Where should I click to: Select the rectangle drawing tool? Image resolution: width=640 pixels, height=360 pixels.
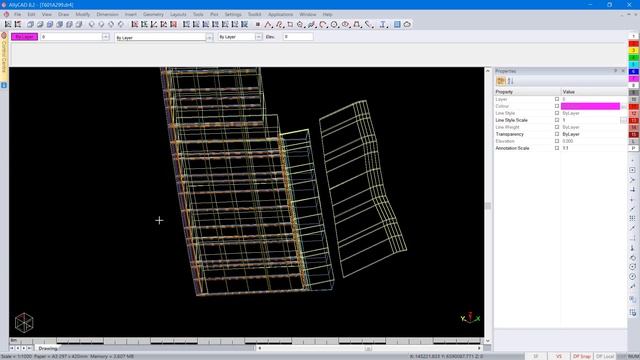(x=290, y=24)
